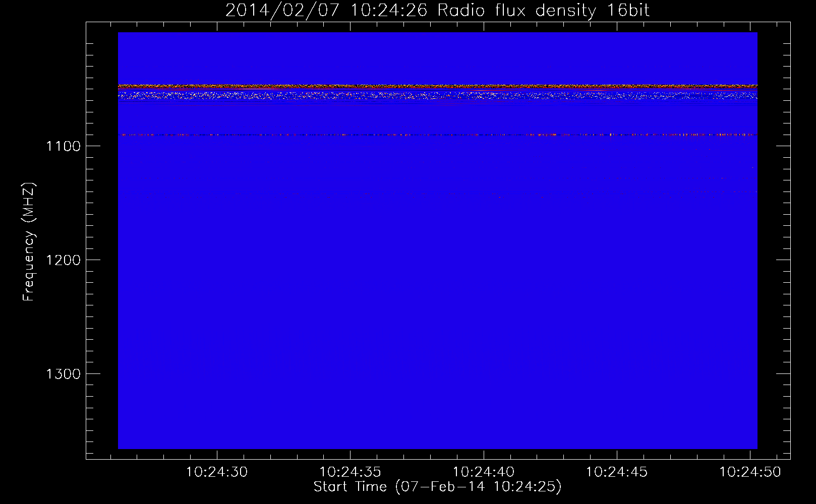
Task: Select the 1100 frequency tick label
Action: click(63, 146)
